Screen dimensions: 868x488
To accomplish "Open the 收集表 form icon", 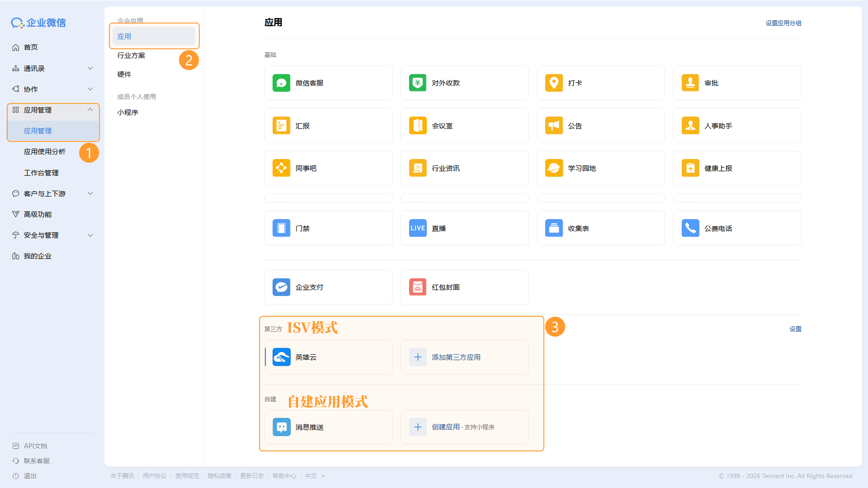I will pos(554,228).
